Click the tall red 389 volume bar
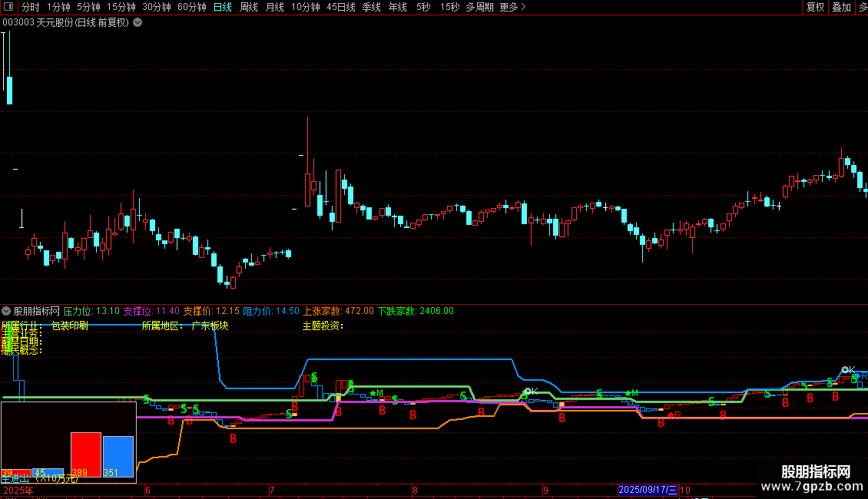This screenshot has width=868, height=499. (86, 453)
